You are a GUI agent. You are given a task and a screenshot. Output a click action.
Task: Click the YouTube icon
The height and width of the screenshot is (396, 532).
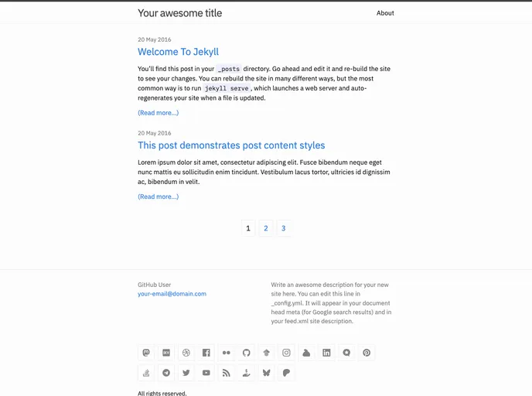[206, 373]
